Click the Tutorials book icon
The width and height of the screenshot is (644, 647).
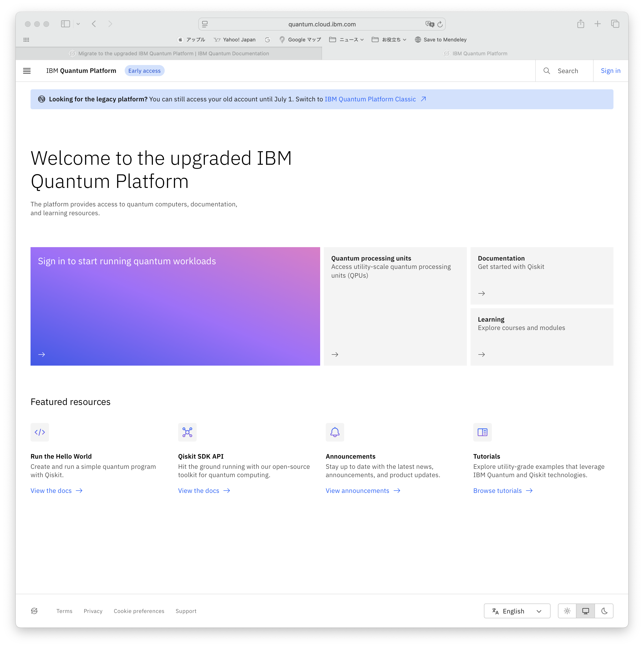tap(482, 432)
